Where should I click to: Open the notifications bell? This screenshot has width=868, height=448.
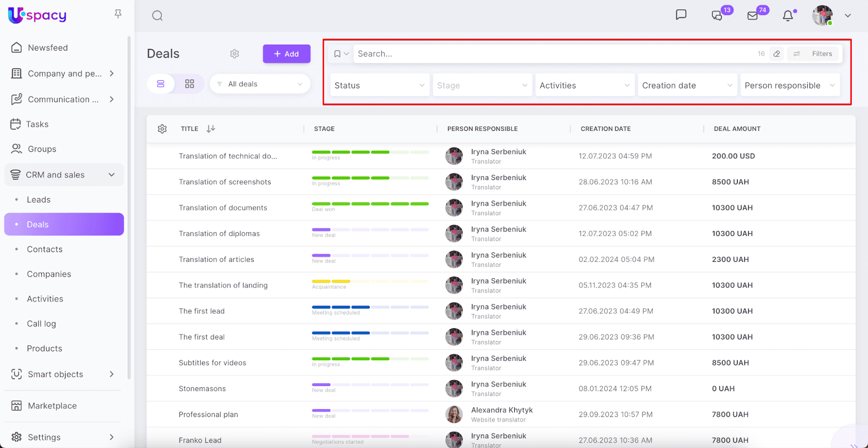788,16
